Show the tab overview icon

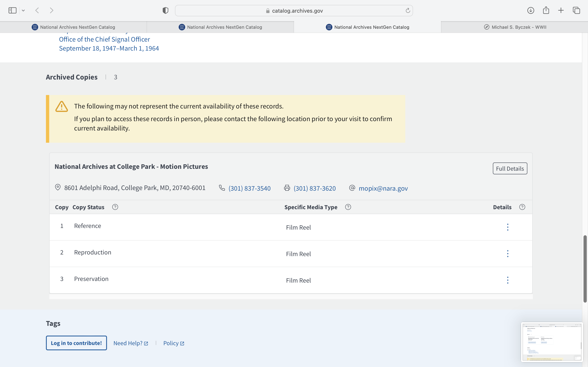coord(576,10)
